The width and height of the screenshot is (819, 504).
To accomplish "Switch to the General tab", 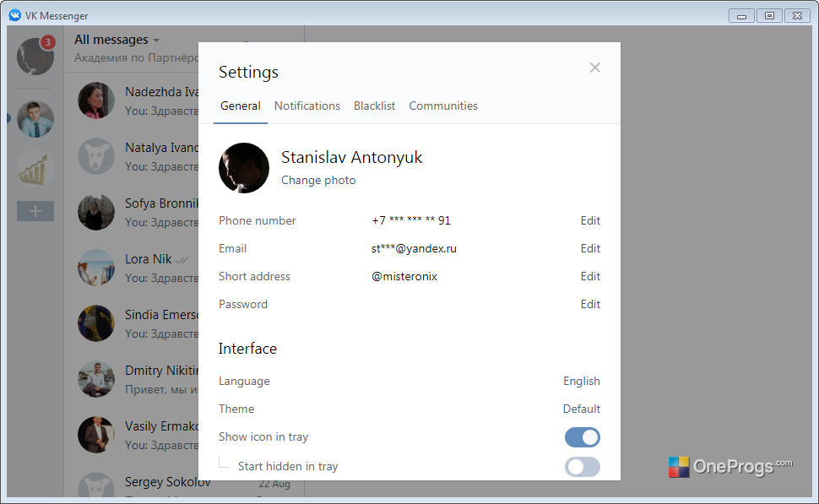I will tap(241, 106).
